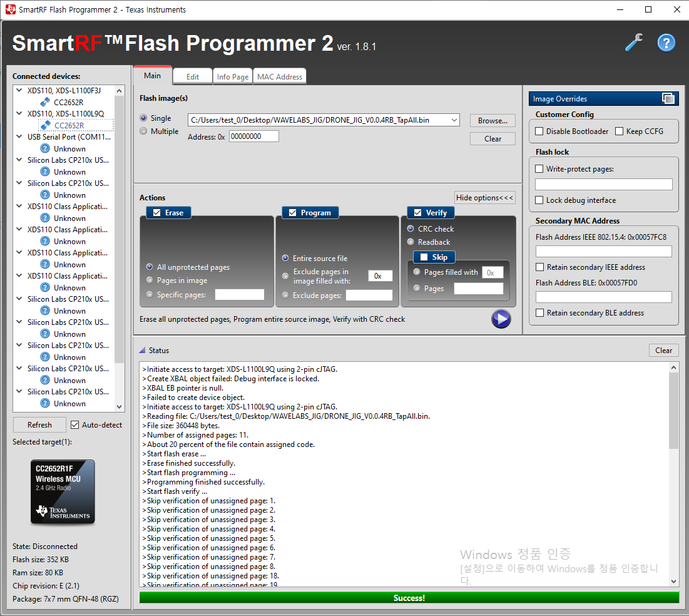Click the Exclude pages input field

[x=369, y=295]
